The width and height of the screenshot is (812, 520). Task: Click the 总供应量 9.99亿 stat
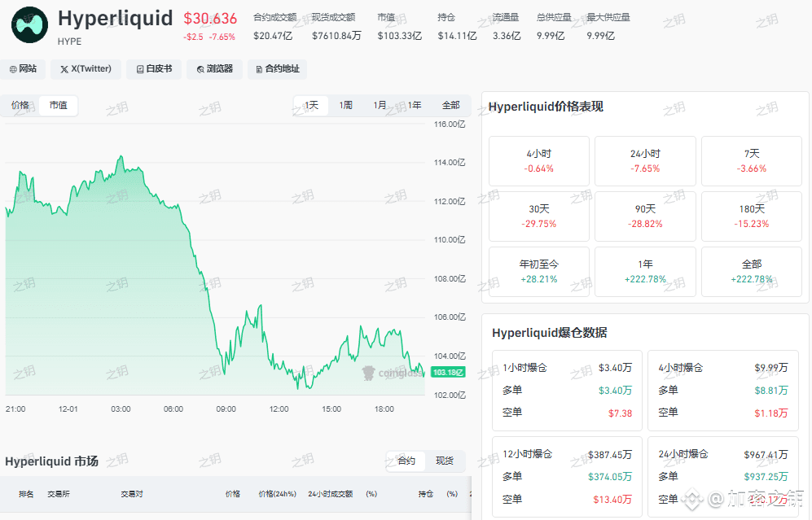click(554, 26)
